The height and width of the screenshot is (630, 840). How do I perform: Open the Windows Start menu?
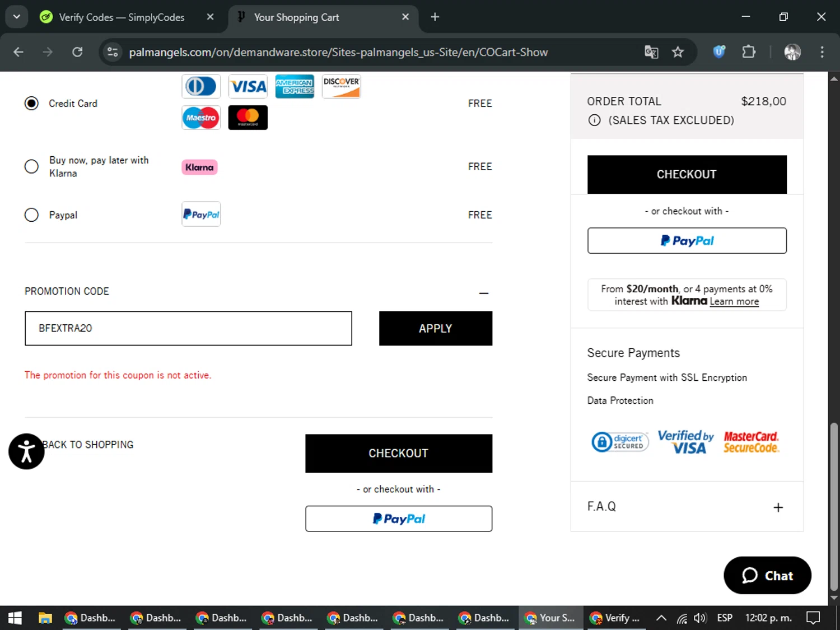tap(15, 618)
